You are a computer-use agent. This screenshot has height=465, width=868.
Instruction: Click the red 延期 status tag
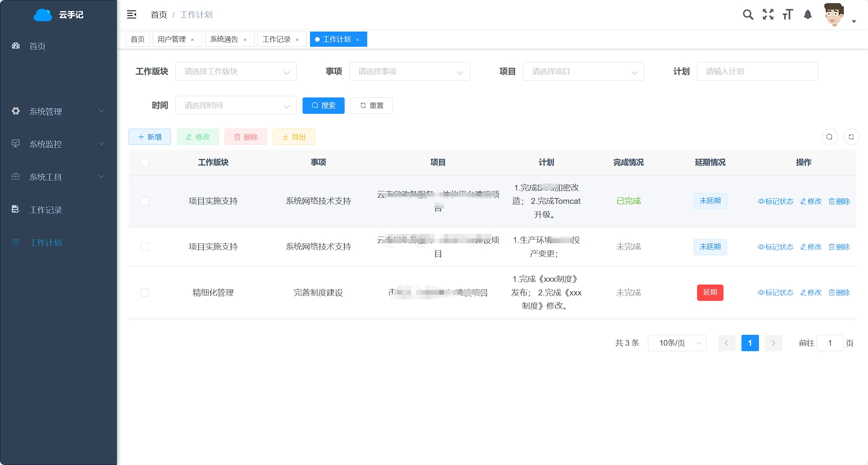(710, 292)
